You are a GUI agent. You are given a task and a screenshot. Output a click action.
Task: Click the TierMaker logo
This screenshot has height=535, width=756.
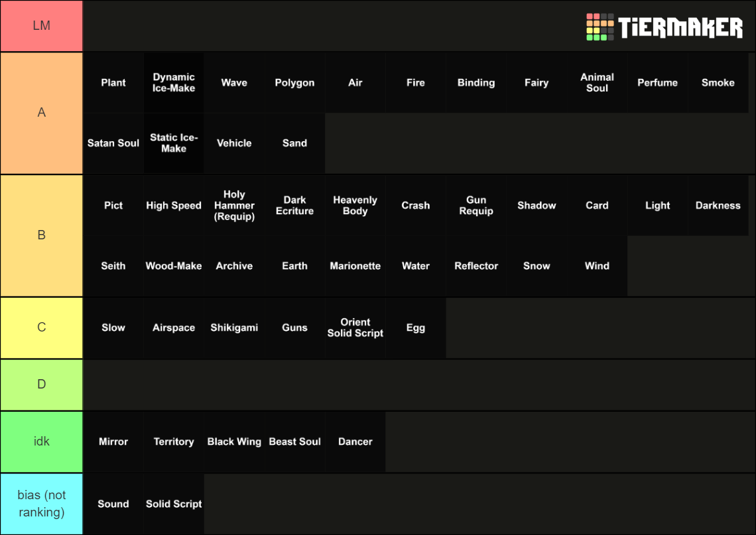pyautogui.click(x=664, y=27)
